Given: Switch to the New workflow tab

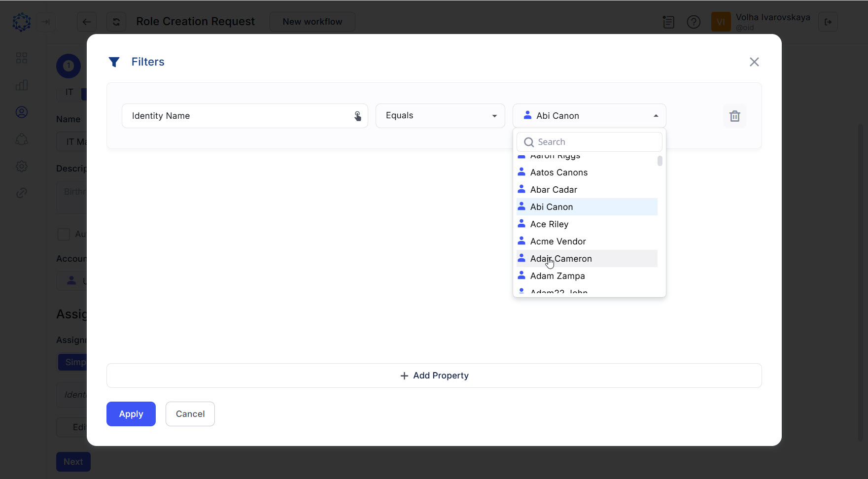Looking at the screenshot, I should 312,22.
